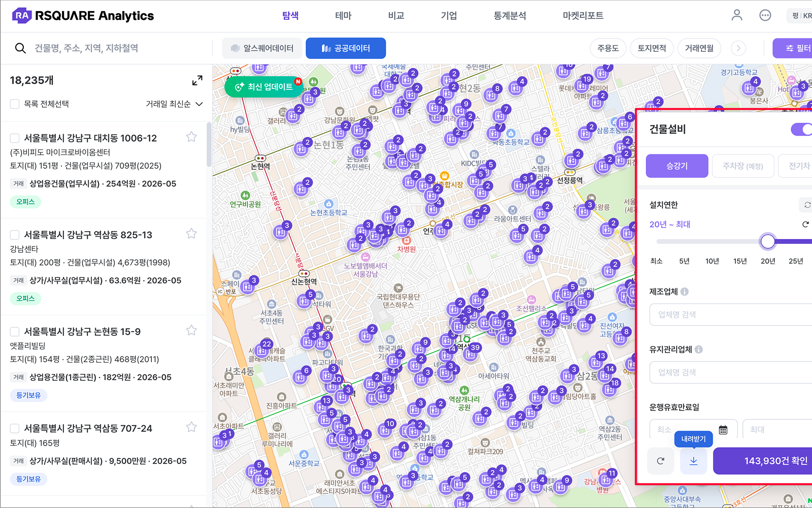Expand the list panel with arrows icon

tap(197, 80)
